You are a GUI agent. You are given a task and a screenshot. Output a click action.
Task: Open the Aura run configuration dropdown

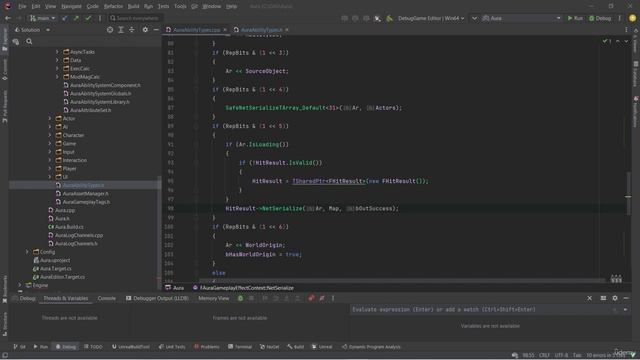pyautogui.click(x=521, y=18)
